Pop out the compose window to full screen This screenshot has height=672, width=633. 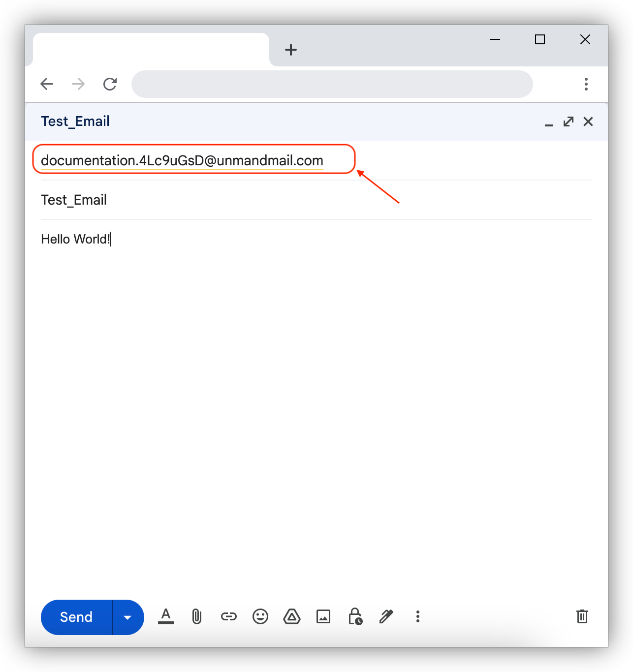click(568, 122)
